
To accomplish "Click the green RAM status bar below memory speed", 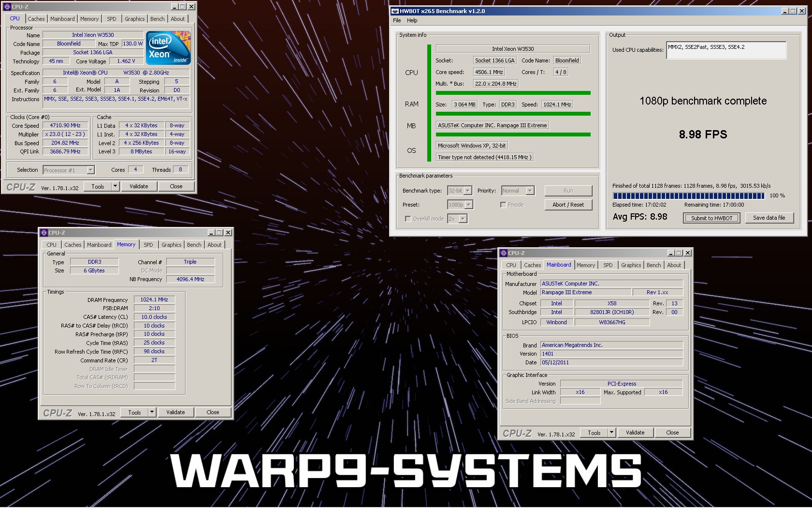I will [x=513, y=114].
